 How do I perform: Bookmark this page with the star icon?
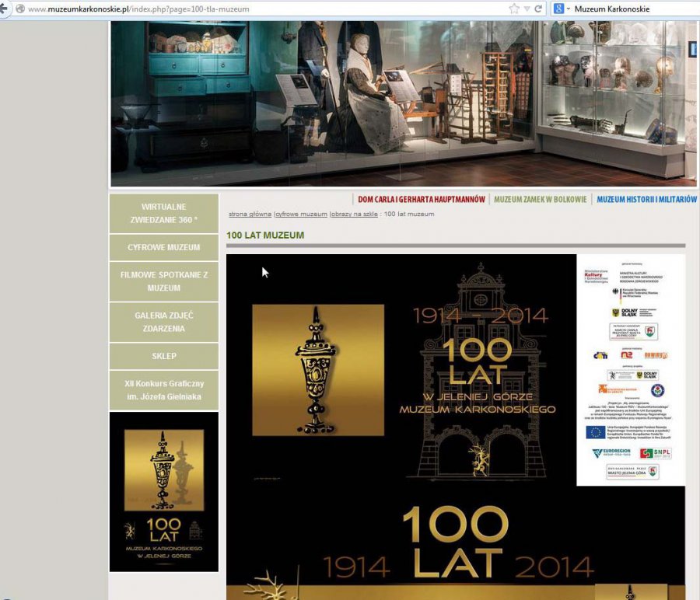click(514, 9)
